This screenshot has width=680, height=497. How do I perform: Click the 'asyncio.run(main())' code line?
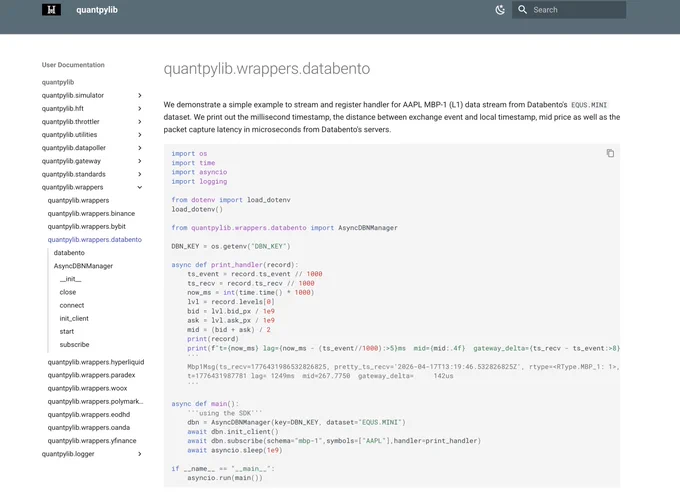[225, 478]
